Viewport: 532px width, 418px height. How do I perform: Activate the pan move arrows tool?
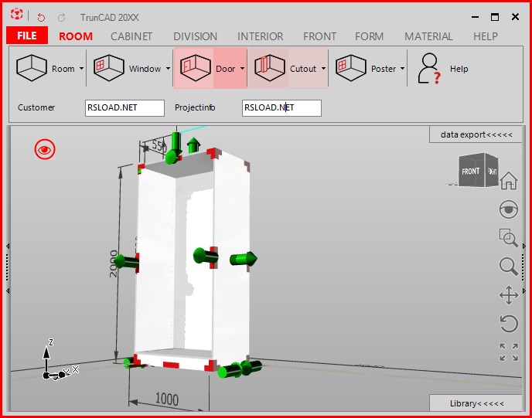508,294
